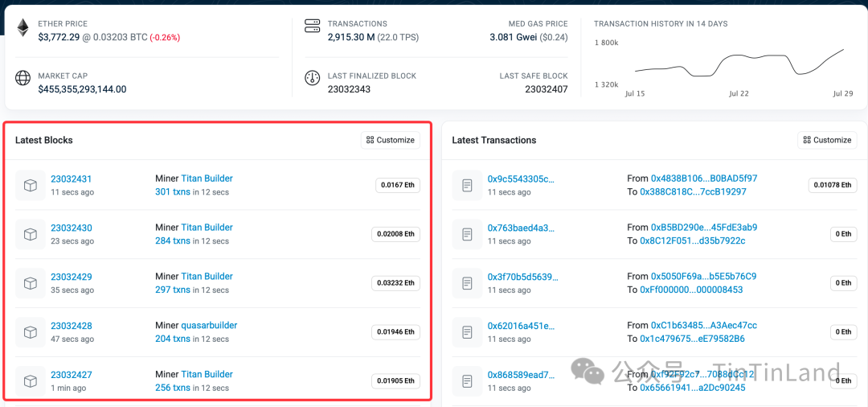
Task: Click the Ether price Ethereum logo icon
Action: [23, 27]
